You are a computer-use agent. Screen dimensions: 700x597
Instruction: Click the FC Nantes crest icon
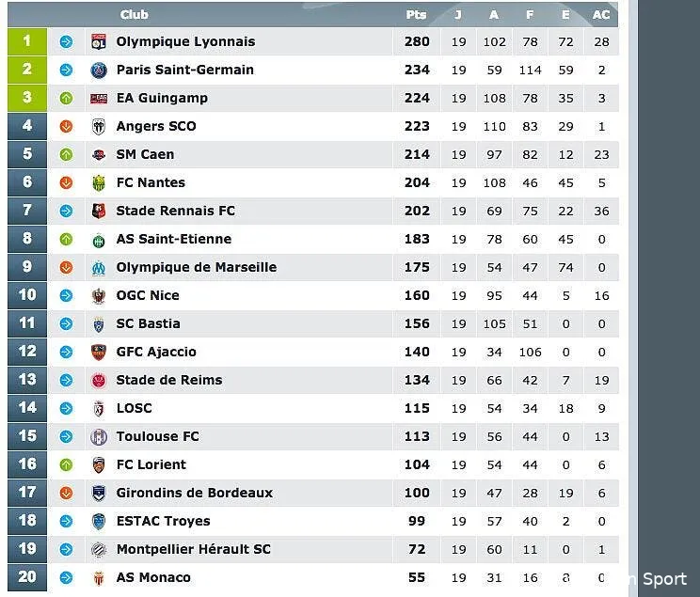click(98, 182)
